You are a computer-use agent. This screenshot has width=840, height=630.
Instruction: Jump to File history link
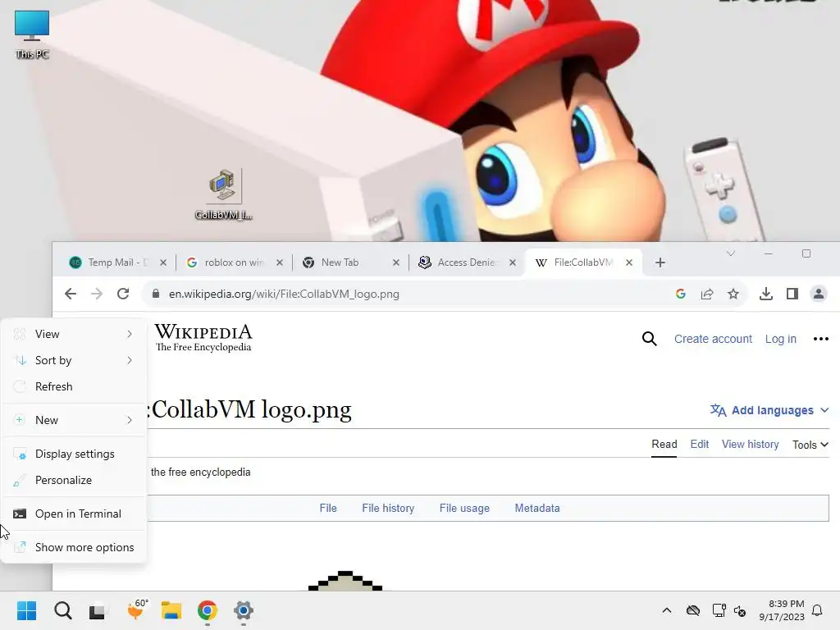[x=388, y=508]
